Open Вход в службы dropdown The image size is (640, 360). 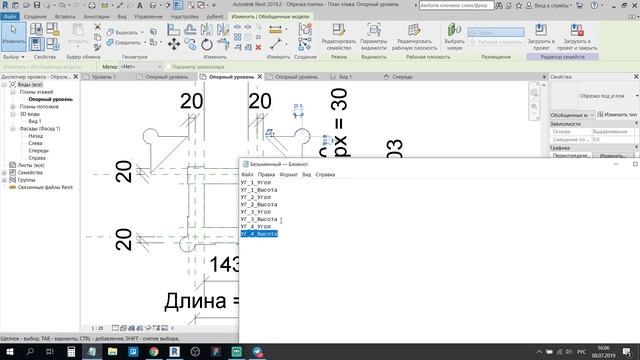point(551,5)
